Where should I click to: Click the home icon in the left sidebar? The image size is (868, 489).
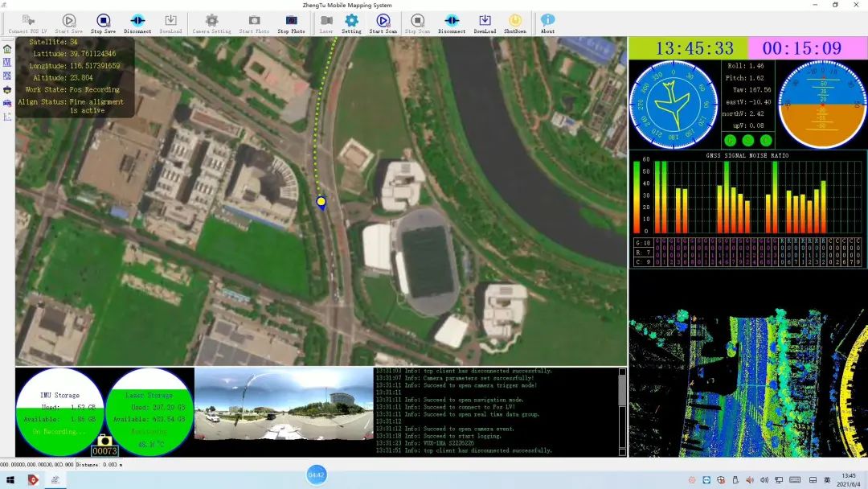7,49
